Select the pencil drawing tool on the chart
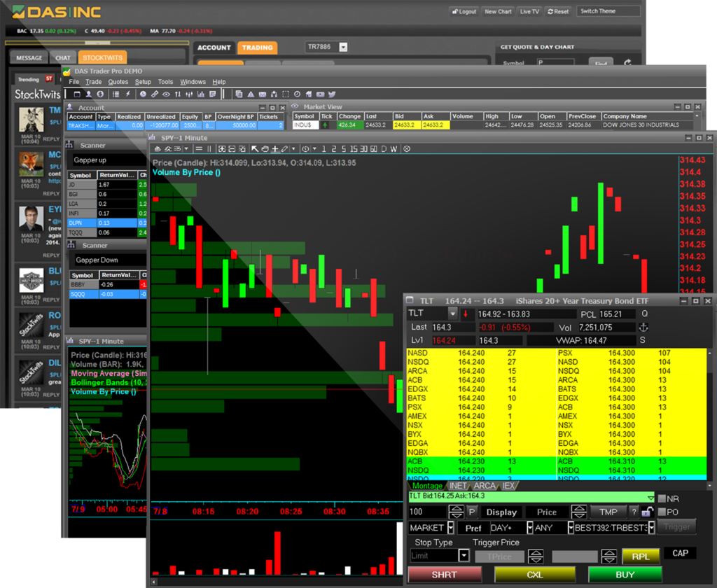The height and width of the screenshot is (588, 717). [x=284, y=149]
